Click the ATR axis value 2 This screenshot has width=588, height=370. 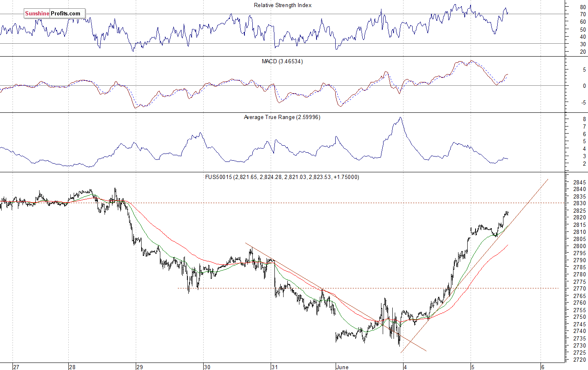click(x=584, y=164)
